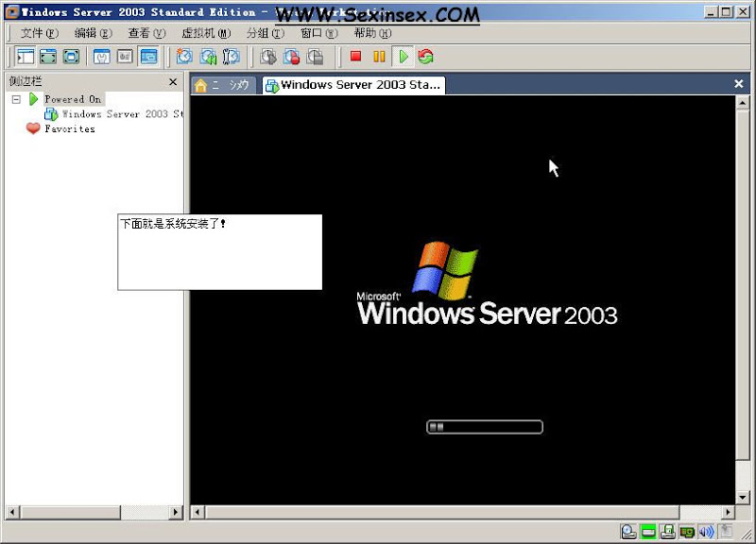Enter full screen mode toolbar icon
The image size is (756, 544).
coord(48,57)
